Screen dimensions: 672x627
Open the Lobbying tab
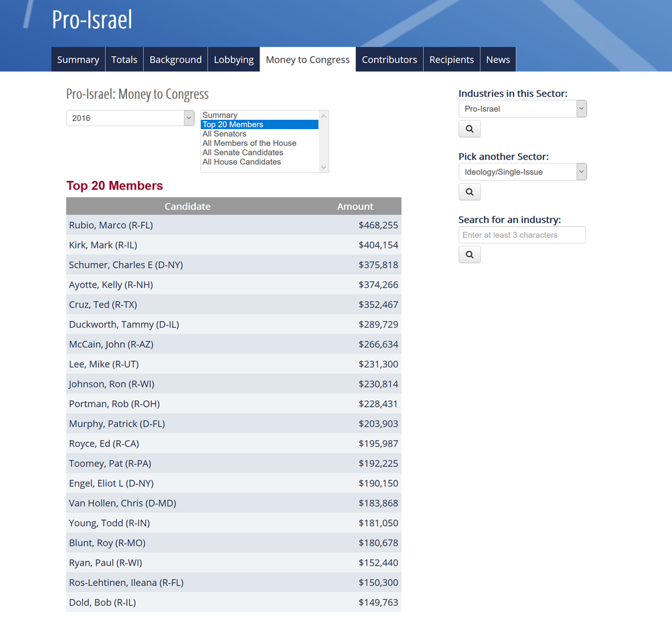(x=233, y=60)
